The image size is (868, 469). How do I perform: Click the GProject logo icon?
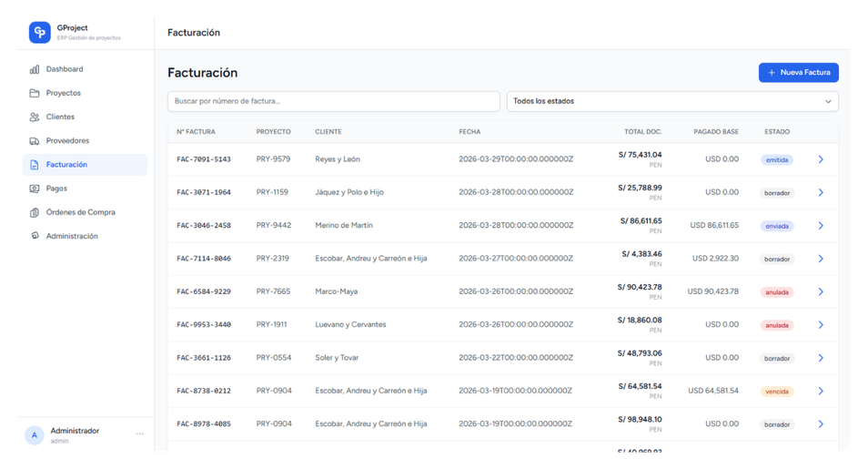(40, 33)
